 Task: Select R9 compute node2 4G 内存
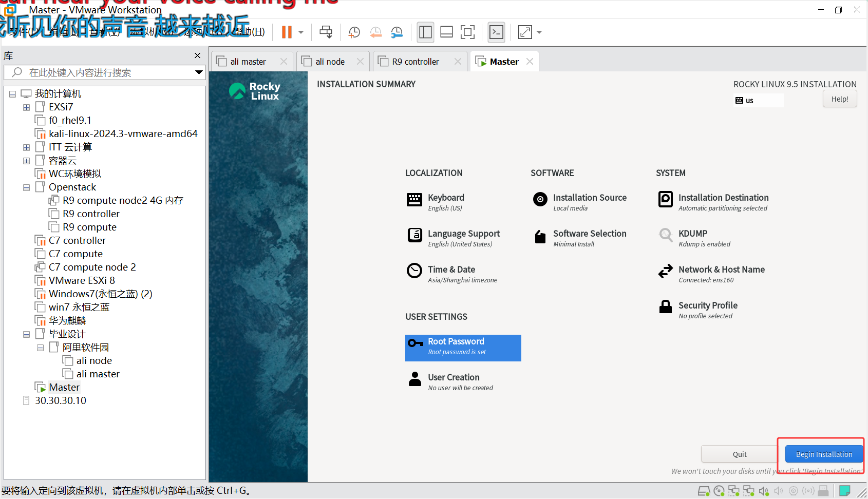pyautogui.click(x=123, y=201)
